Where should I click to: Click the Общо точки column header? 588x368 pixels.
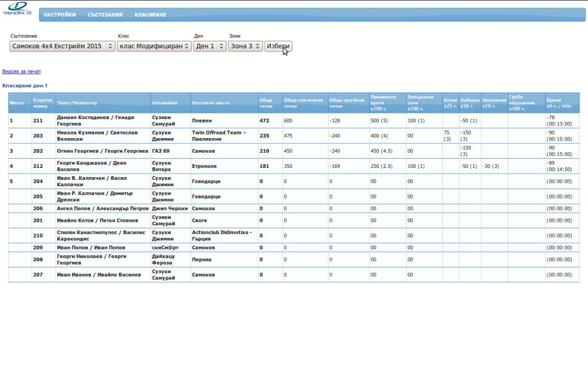(x=266, y=103)
